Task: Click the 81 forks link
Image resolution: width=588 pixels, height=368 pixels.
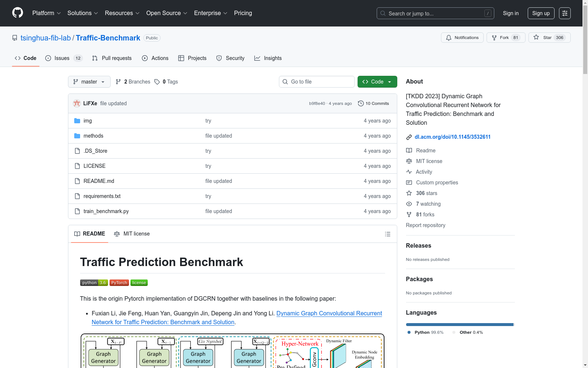Action: tap(420, 215)
